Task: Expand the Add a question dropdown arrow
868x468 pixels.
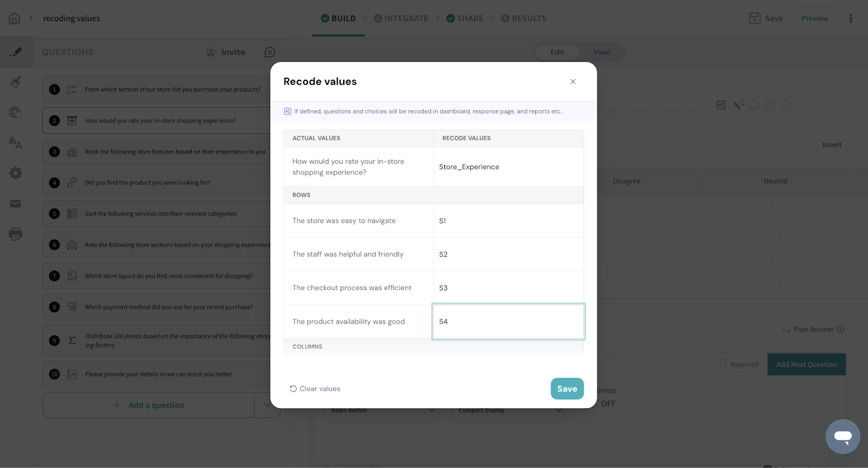Action: (267, 405)
